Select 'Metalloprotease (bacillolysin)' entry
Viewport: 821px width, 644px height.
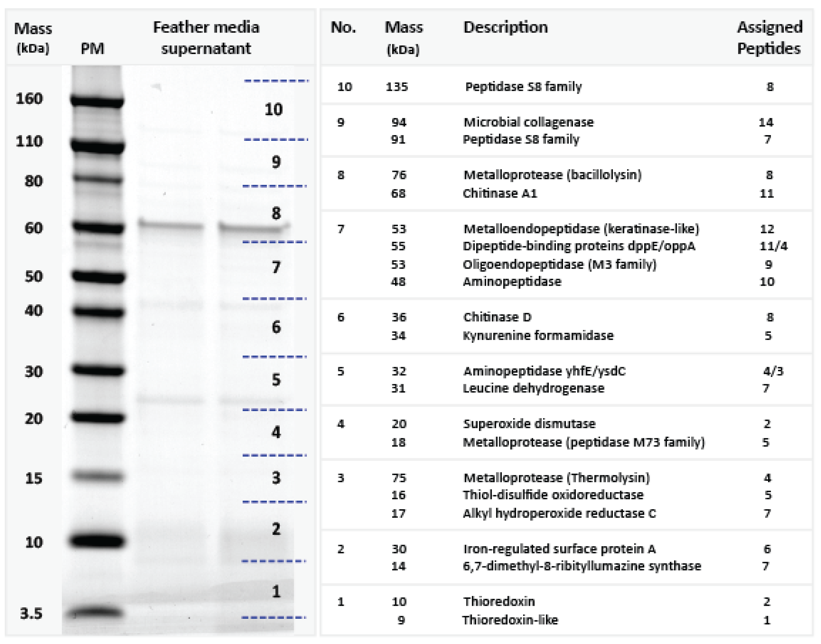553,175
